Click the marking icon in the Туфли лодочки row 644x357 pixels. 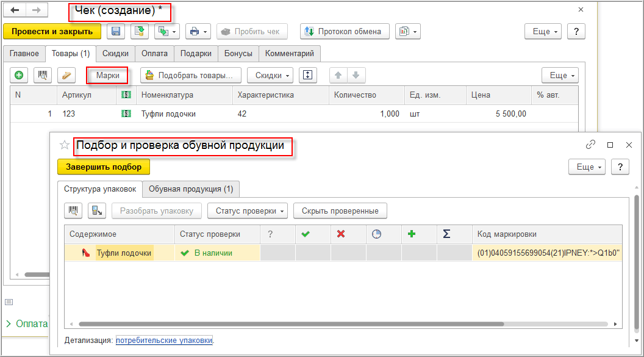[126, 114]
